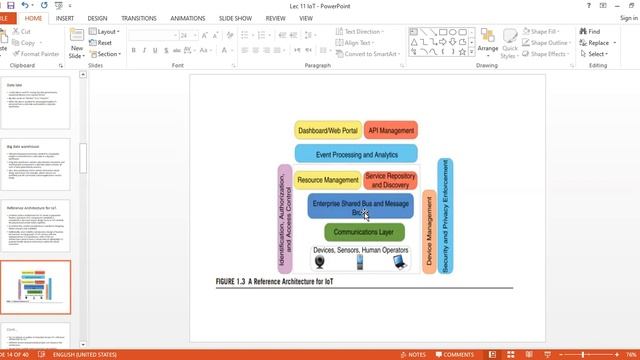The width and height of the screenshot is (640, 360).
Task: Open Quick Styles gallery
Action: click(509, 44)
